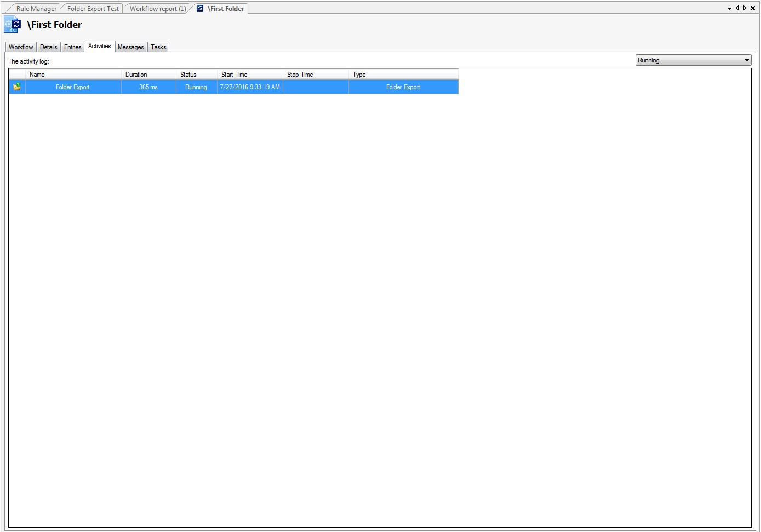Switch to the Folder Export Test tab
Viewport: 761px width, 532px height.
(93, 9)
